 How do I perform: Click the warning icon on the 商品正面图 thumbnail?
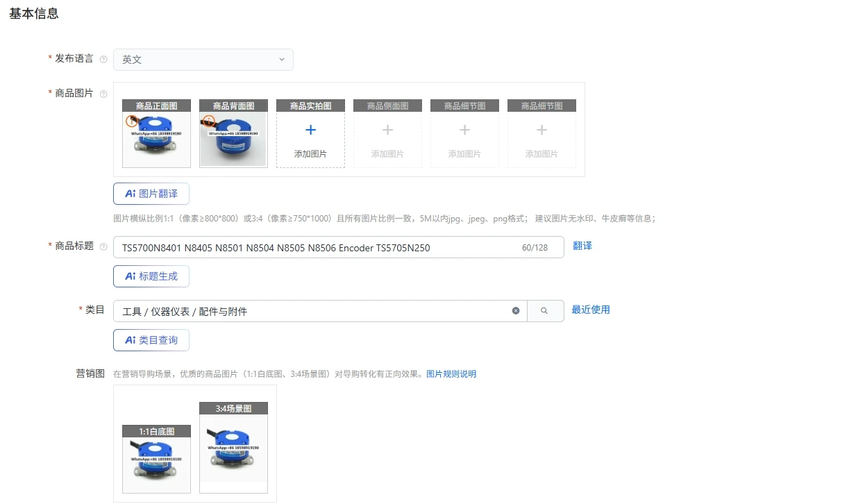[132, 121]
